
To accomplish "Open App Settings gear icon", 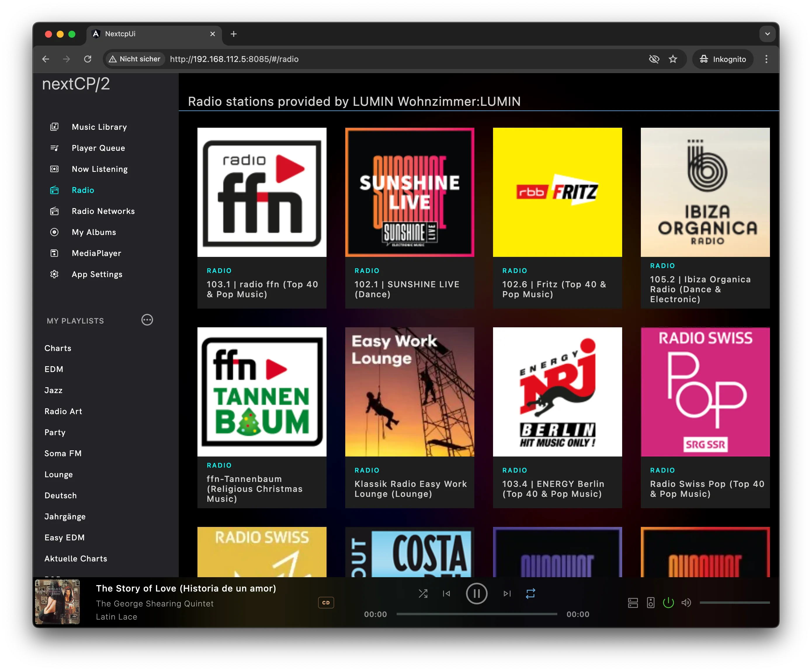I will tap(54, 274).
